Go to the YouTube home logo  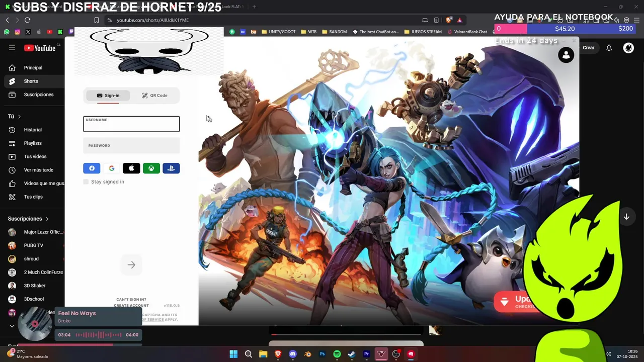39,48
